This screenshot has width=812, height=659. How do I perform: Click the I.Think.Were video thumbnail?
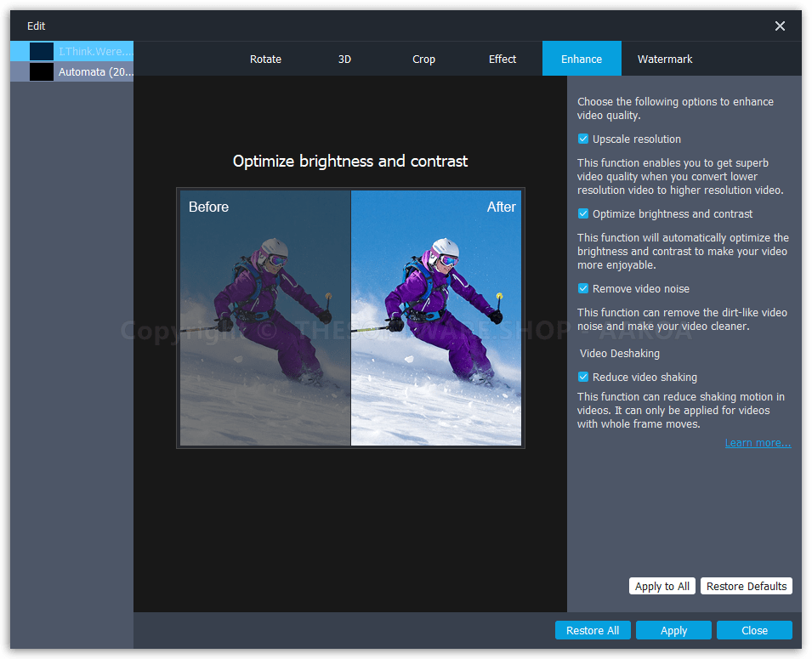42,51
